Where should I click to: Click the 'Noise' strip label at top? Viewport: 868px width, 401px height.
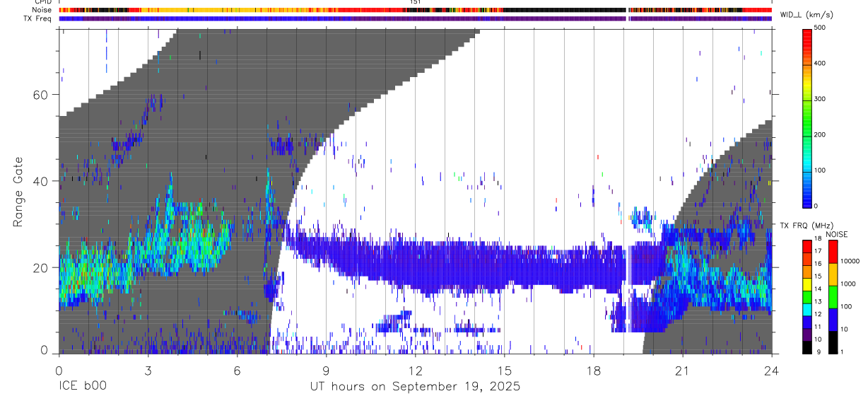click(42, 10)
